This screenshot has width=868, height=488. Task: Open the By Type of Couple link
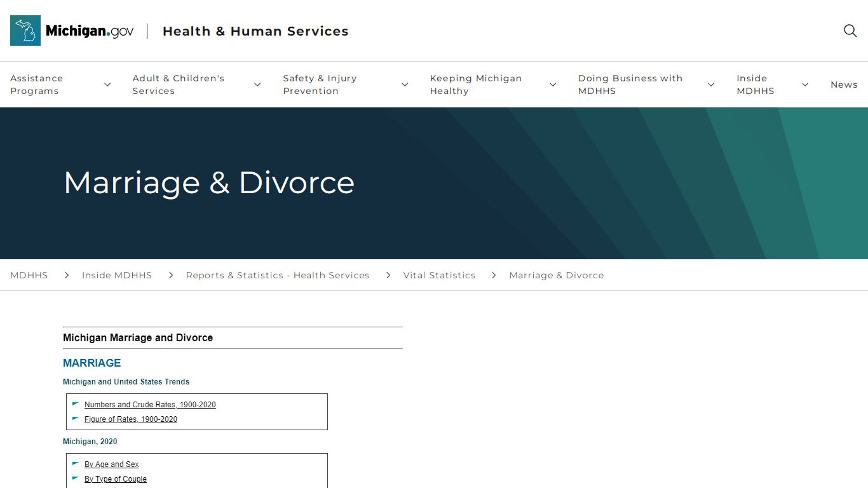coord(116,479)
